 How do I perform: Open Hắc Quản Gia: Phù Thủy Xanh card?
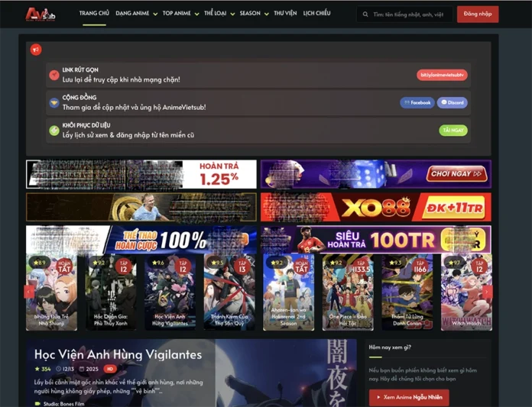111,292
